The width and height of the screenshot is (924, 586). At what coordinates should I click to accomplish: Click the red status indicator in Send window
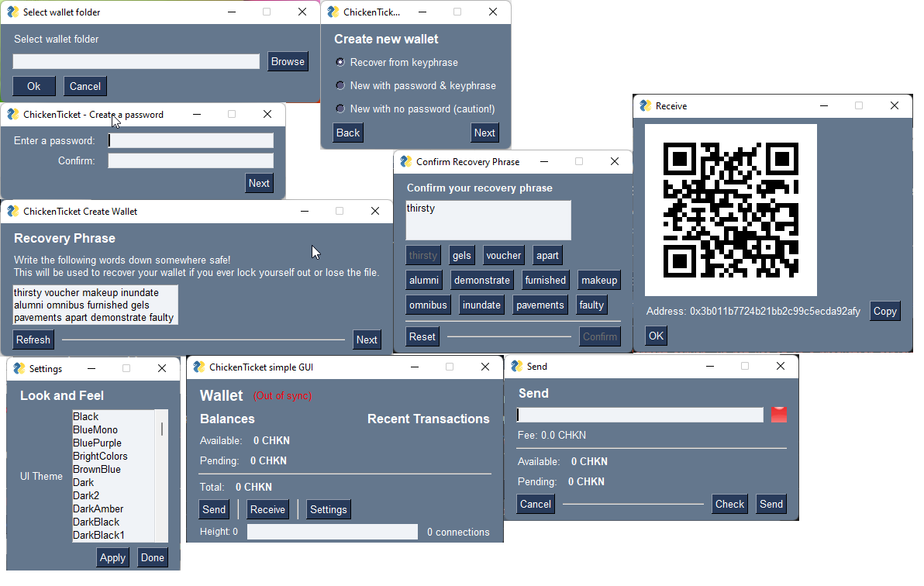(x=779, y=415)
